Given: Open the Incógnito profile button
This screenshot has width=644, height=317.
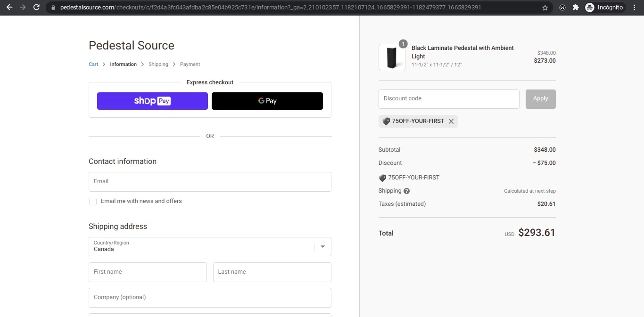Looking at the screenshot, I should pos(605,8).
